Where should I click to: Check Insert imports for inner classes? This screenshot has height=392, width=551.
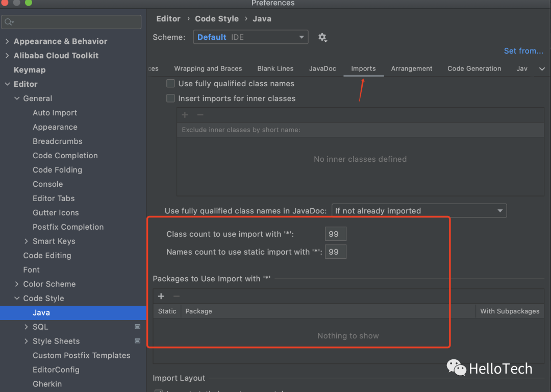(x=171, y=99)
